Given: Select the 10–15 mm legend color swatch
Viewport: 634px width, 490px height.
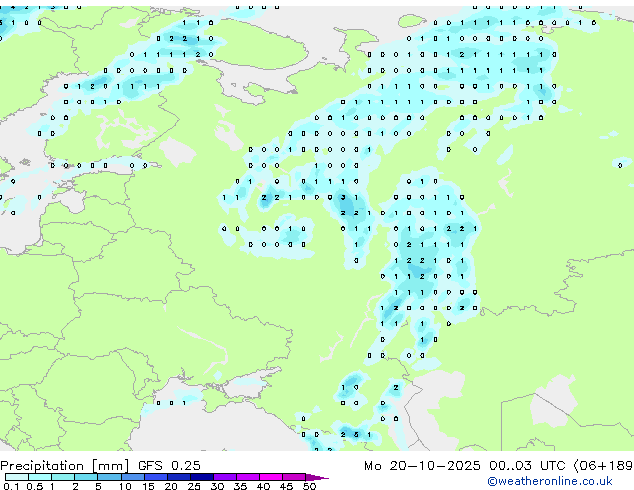Looking at the screenshot, I should 132,477.
